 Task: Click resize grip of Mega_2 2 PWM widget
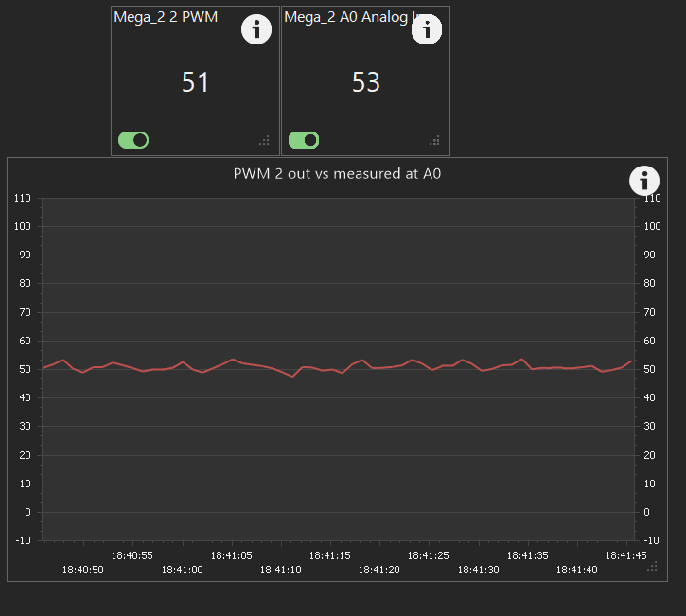264,140
